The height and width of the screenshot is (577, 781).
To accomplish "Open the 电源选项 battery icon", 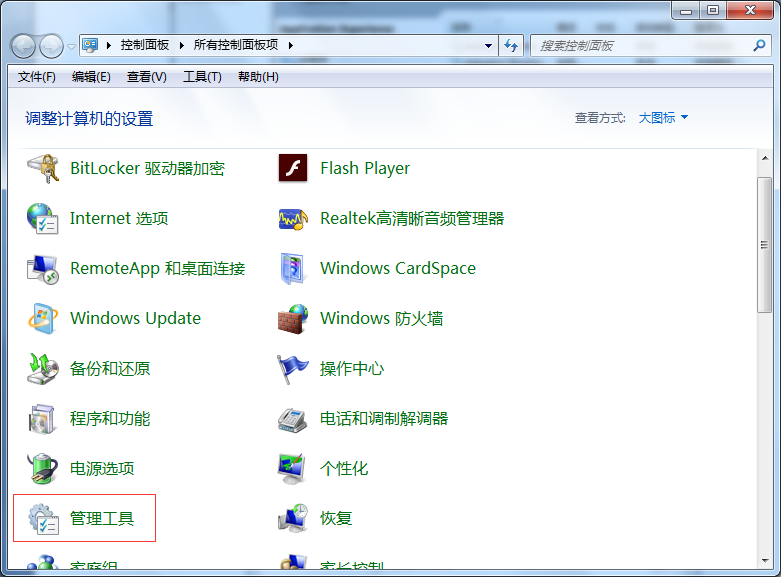I will (x=43, y=468).
